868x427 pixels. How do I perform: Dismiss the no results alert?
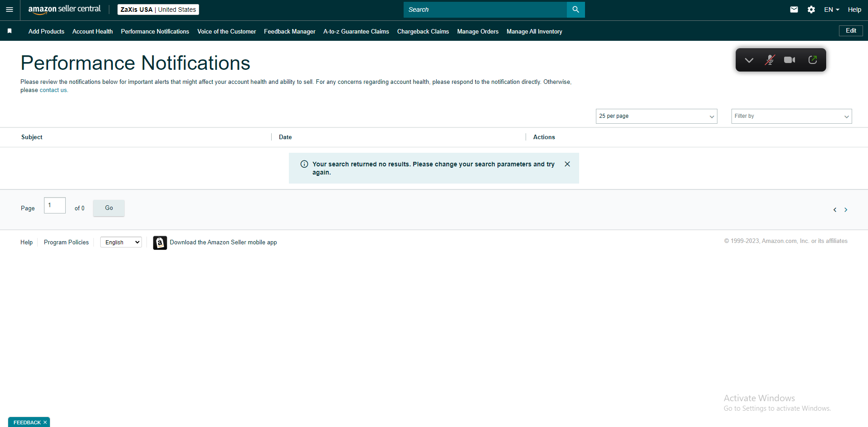pyautogui.click(x=567, y=164)
